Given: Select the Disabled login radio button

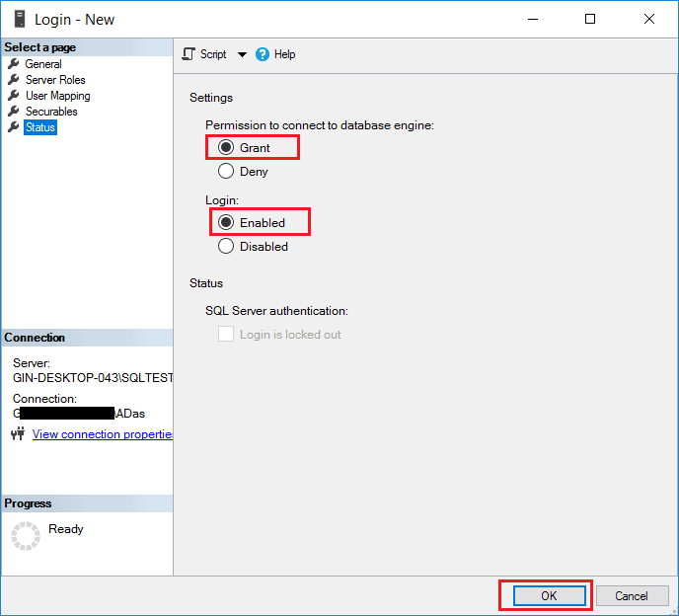Looking at the screenshot, I should click(226, 246).
